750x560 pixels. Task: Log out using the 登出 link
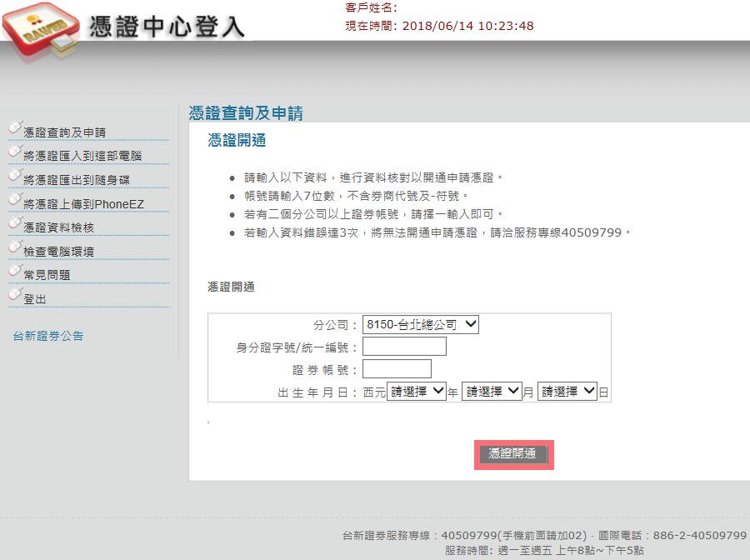(x=35, y=299)
